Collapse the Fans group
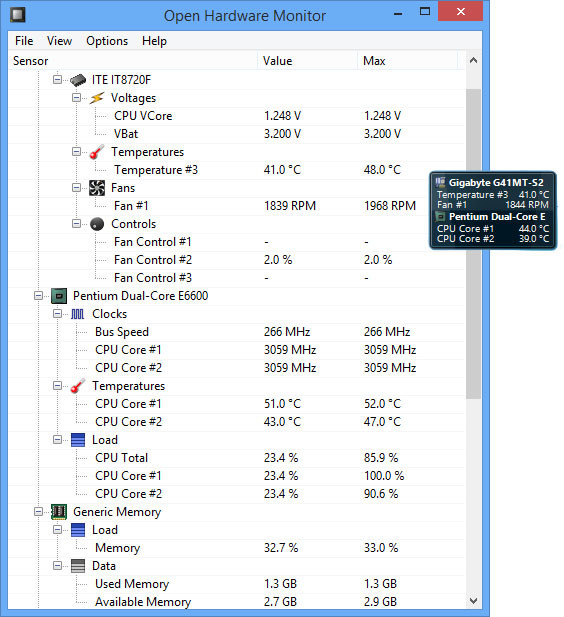The width and height of the screenshot is (564, 617). [76, 188]
